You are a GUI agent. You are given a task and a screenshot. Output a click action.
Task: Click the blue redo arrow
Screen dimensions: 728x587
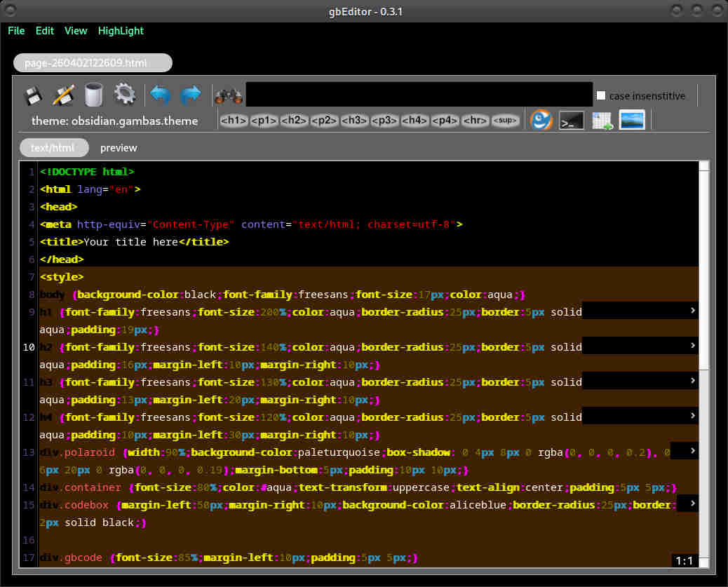(x=191, y=95)
